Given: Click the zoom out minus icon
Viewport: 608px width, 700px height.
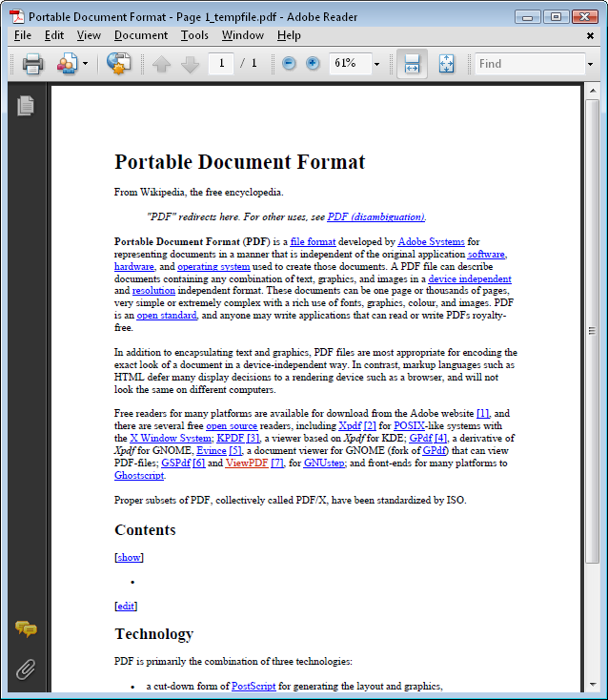Looking at the screenshot, I should pyautogui.click(x=289, y=64).
